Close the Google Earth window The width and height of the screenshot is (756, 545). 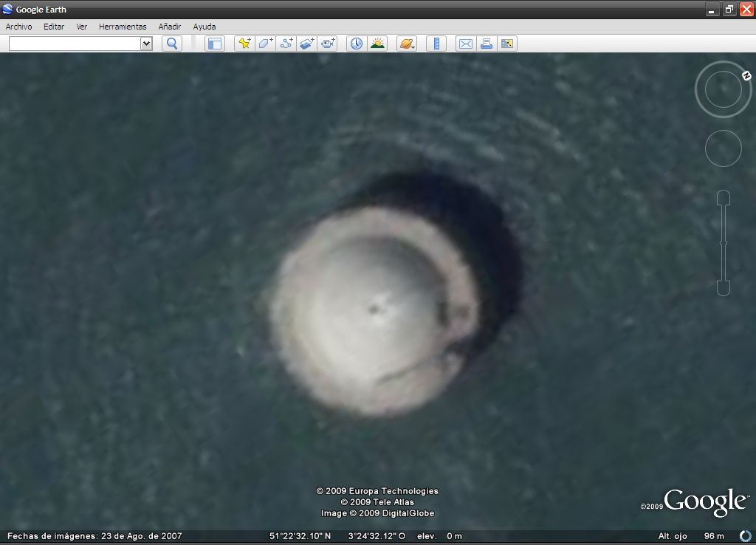pyautogui.click(x=746, y=10)
